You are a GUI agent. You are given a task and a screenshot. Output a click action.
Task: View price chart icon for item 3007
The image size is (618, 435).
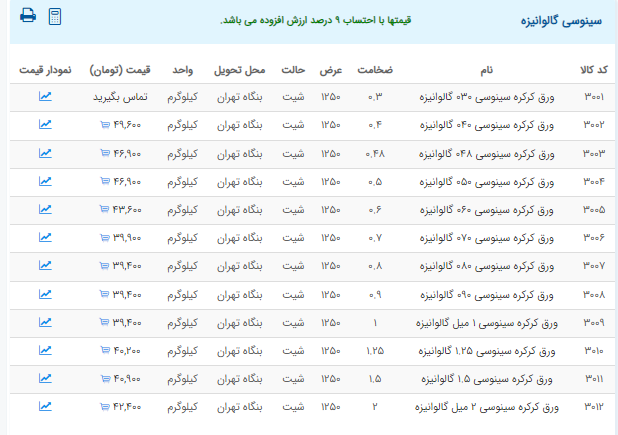tap(45, 266)
